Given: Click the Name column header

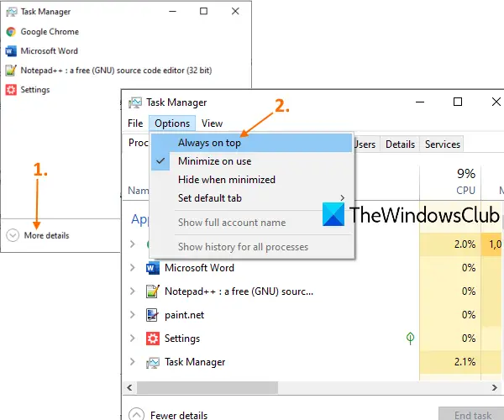Looking at the screenshot, I should tap(139, 191).
